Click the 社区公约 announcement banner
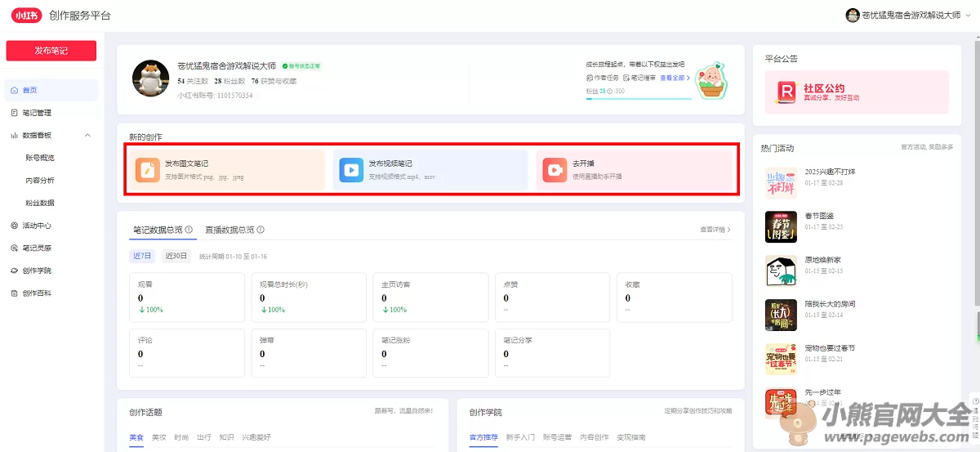 click(x=857, y=92)
